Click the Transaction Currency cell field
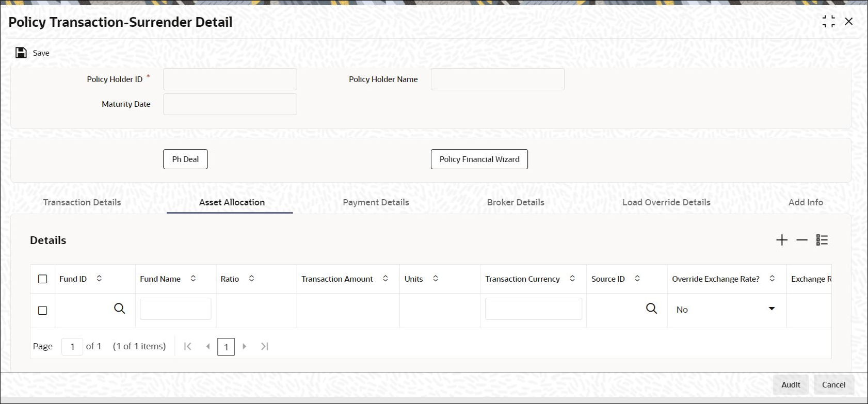The width and height of the screenshot is (868, 404). click(534, 309)
